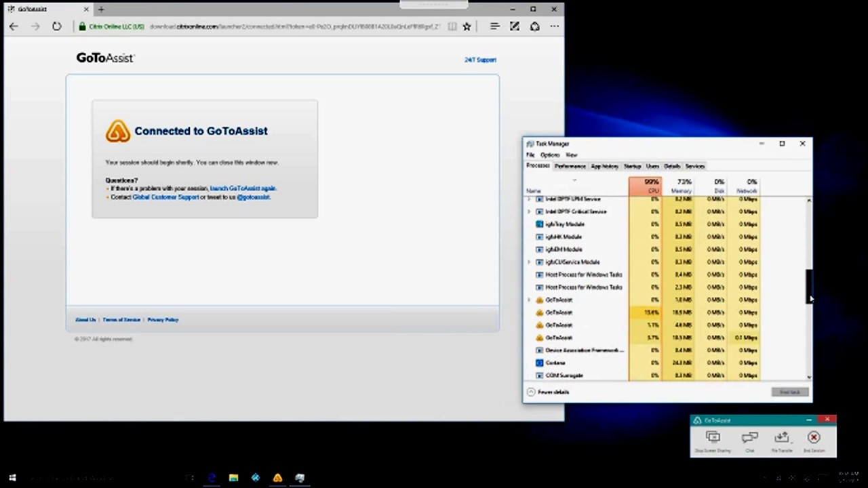End Session in the GoToAssist panel
Screen dimensions: 868x488
coord(814,441)
